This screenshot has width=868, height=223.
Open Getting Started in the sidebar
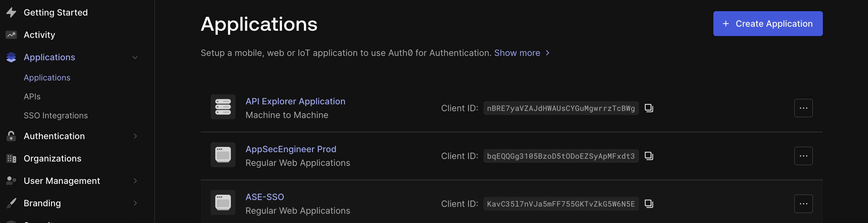(x=56, y=12)
